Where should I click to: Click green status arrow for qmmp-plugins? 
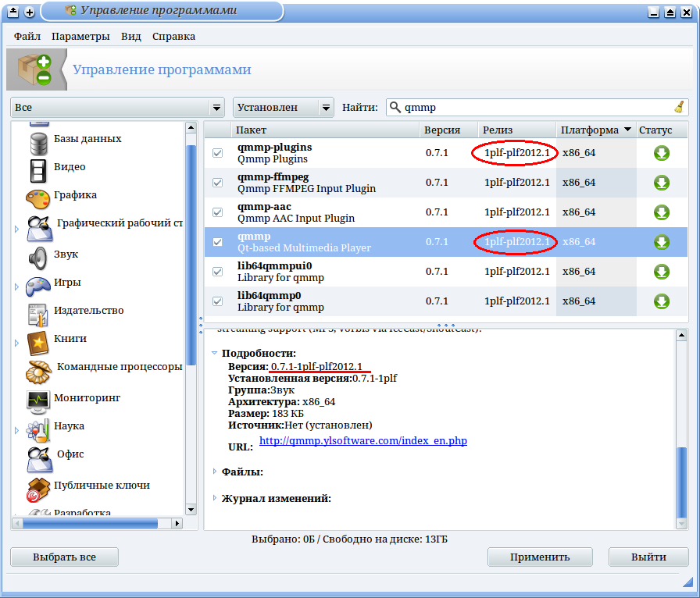tap(661, 153)
